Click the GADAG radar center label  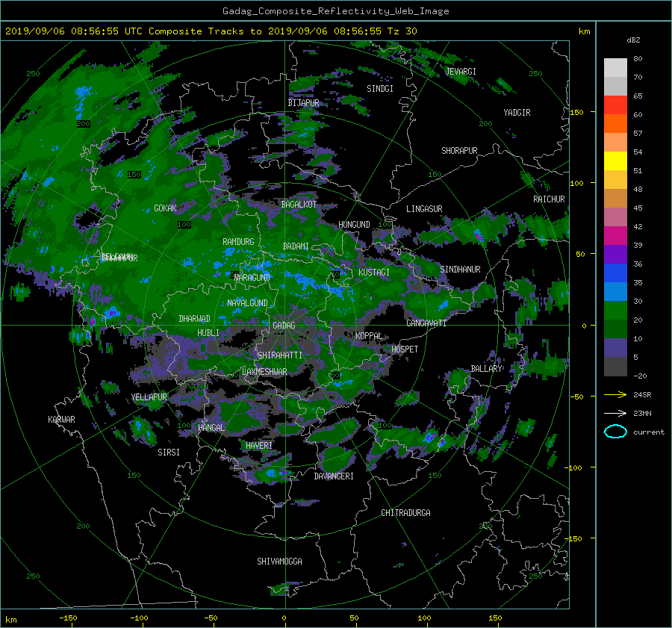(284, 326)
